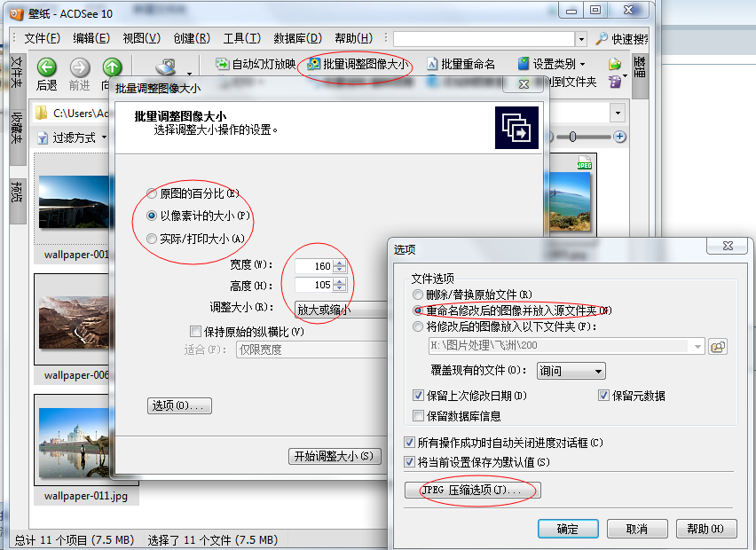Open the 编辑(E) menu
The image size is (756, 550).
[91, 38]
